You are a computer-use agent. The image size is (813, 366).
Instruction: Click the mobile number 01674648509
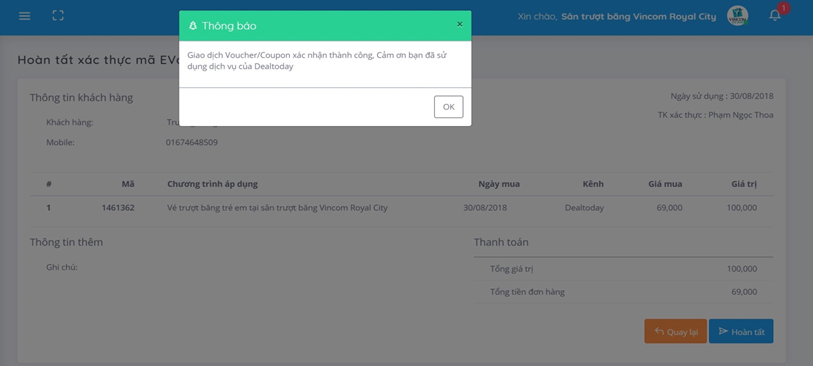click(x=192, y=142)
